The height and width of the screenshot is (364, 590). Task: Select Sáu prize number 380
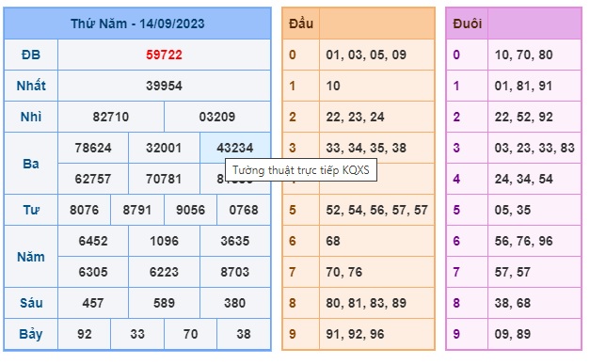[235, 303]
